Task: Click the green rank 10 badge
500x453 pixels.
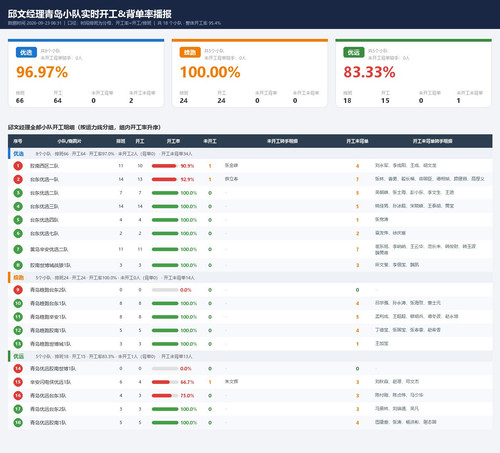Action: pyautogui.click(x=18, y=303)
